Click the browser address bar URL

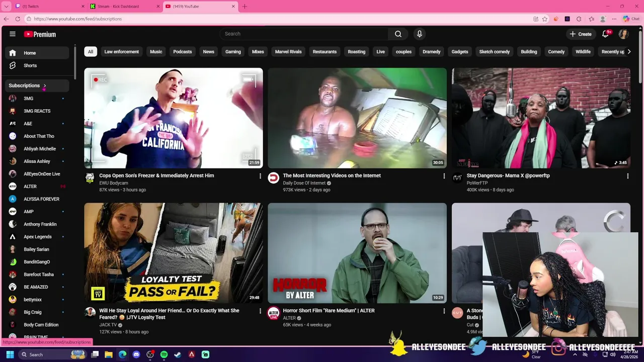coord(77,19)
